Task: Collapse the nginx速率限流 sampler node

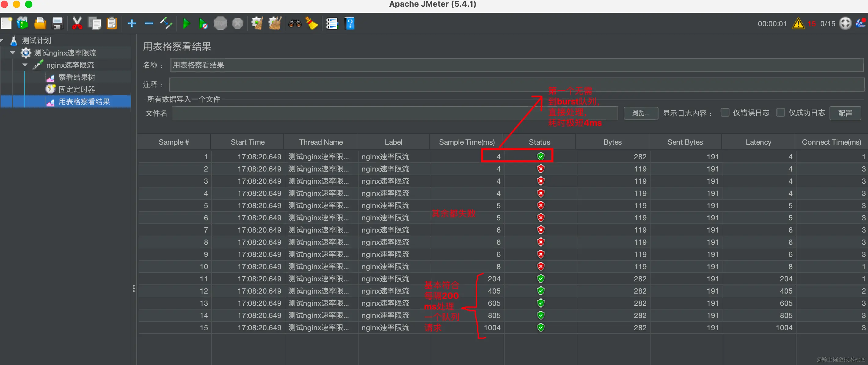Action: (25, 65)
